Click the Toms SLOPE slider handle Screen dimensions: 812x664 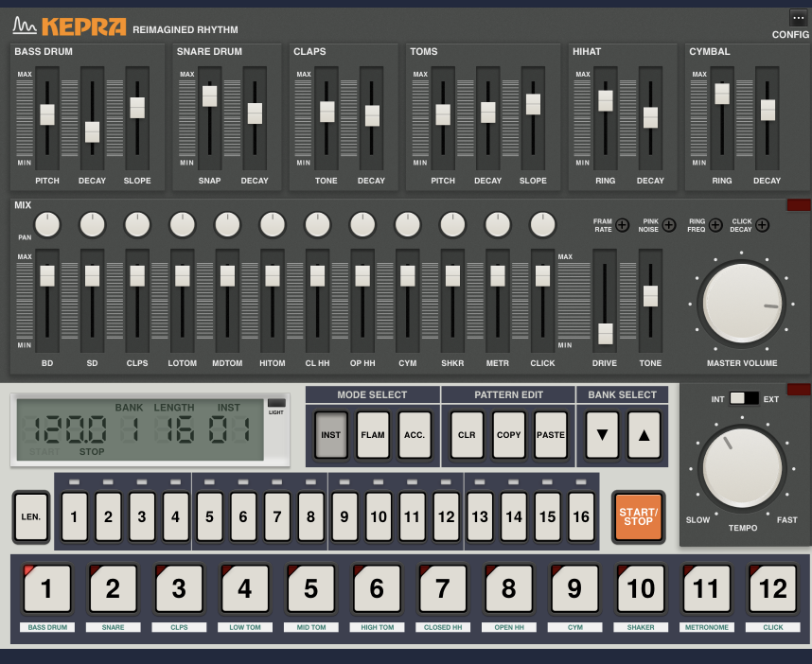point(534,104)
